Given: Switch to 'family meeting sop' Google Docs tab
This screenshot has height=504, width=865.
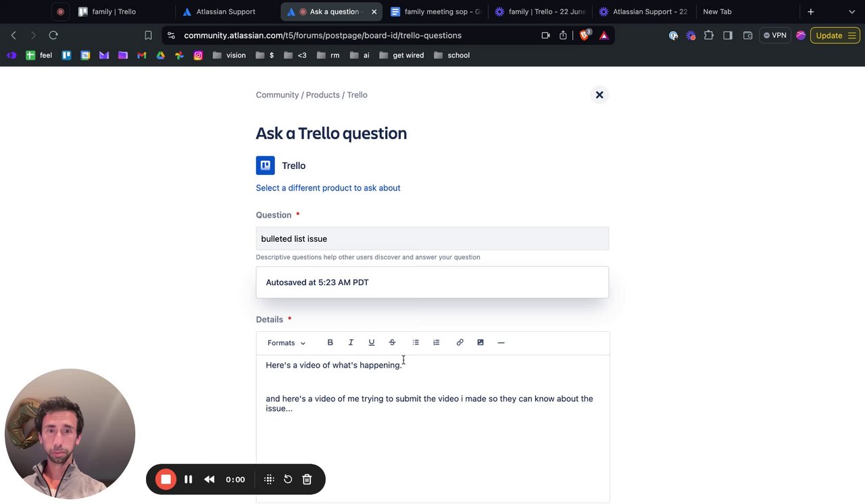Looking at the screenshot, I should pyautogui.click(x=436, y=11).
